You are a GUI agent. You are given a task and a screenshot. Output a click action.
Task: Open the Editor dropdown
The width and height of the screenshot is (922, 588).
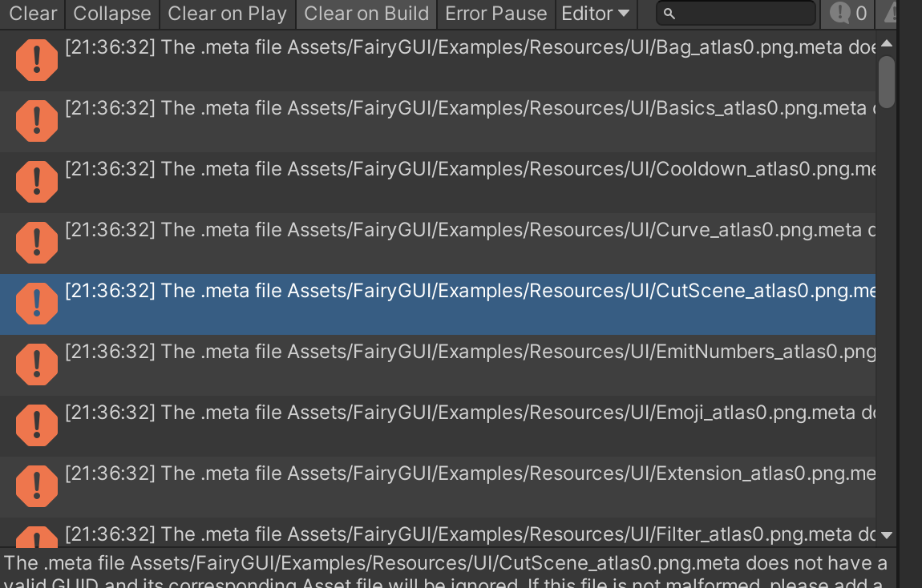point(596,13)
